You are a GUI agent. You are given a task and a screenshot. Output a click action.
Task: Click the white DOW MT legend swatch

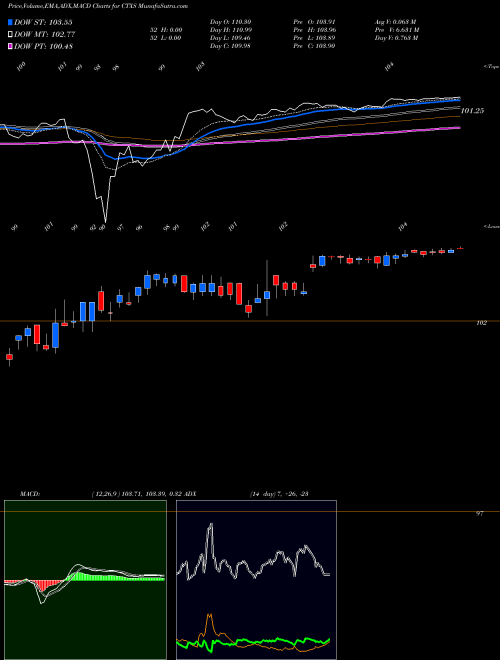[x=10, y=35]
